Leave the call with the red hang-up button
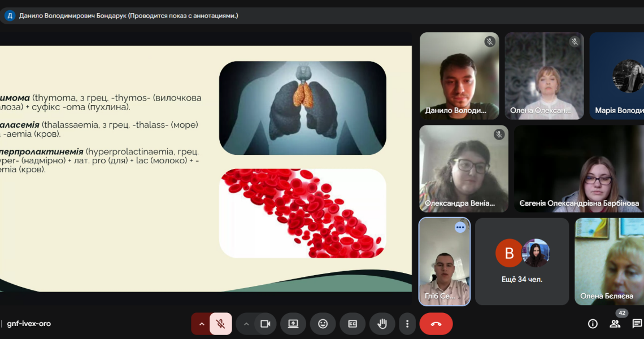This screenshot has width=644, height=339. point(436,324)
